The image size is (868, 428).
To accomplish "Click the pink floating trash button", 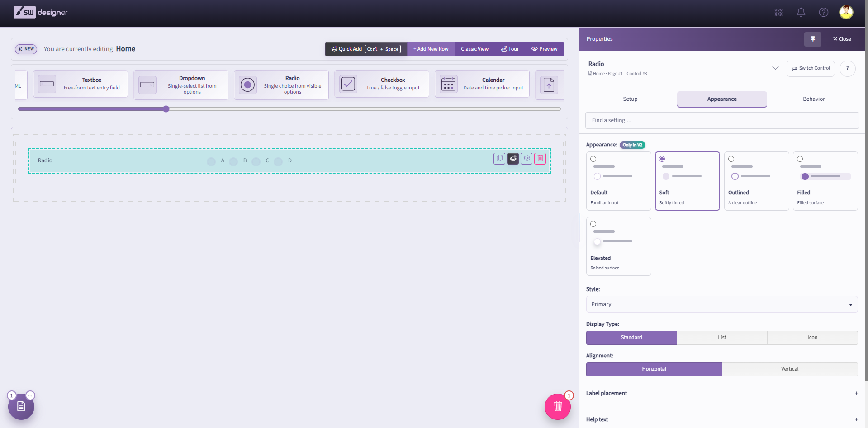I will coord(558,406).
